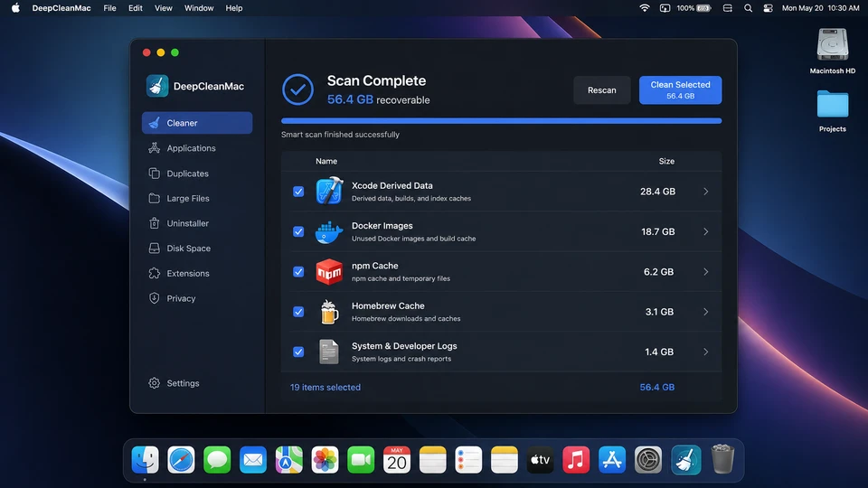
Task: Open Calendar in the dock
Action: click(397, 459)
